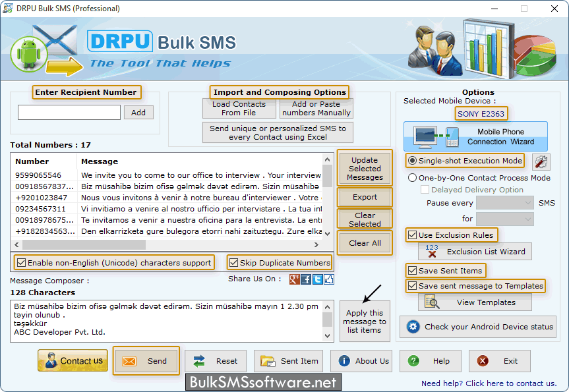Click the recipient number input field
The height and width of the screenshot is (392, 569).
pos(69,113)
